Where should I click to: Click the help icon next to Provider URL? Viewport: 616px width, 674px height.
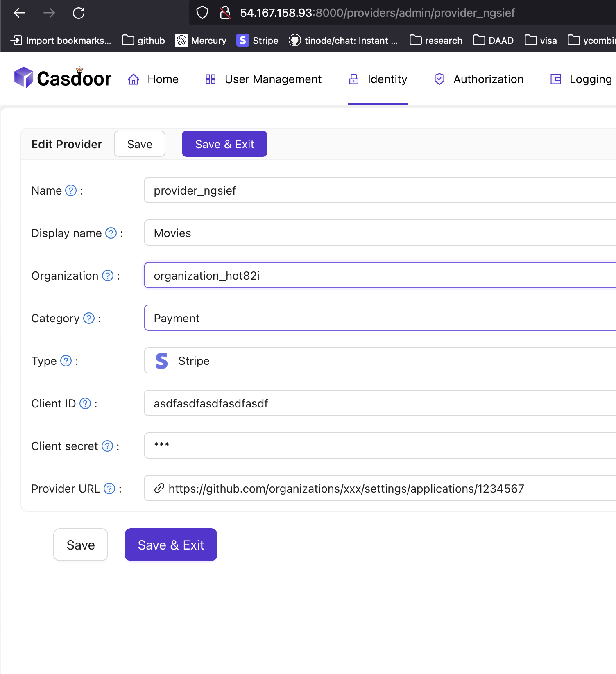point(109,489)
